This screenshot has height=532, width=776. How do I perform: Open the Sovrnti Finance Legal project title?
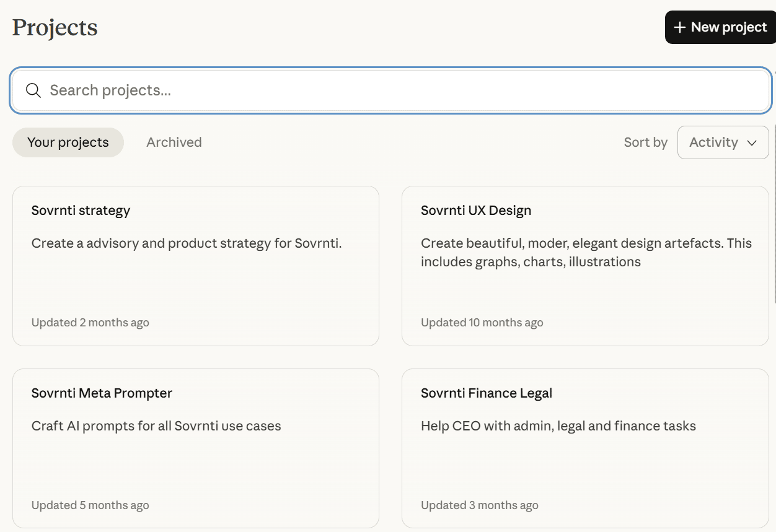pyautogui.click(x=487, y=393)
